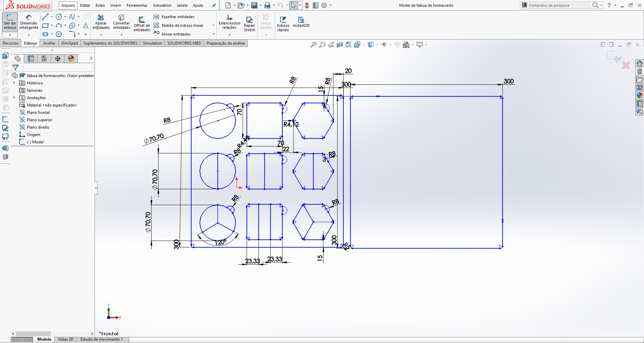Viewport: 644px width, 343px height.
Task: Open the Line tool dropdown arrow
Action: coord(52,17)
